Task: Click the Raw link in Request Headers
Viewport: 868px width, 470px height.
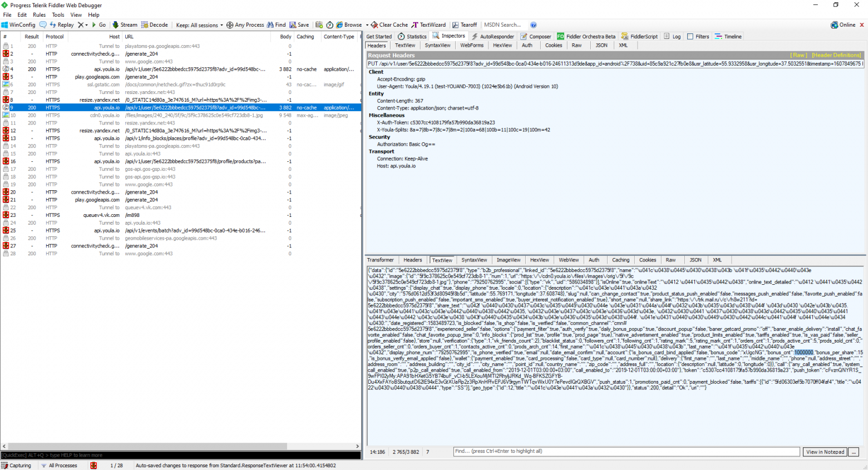Action: tap(799, 56)
